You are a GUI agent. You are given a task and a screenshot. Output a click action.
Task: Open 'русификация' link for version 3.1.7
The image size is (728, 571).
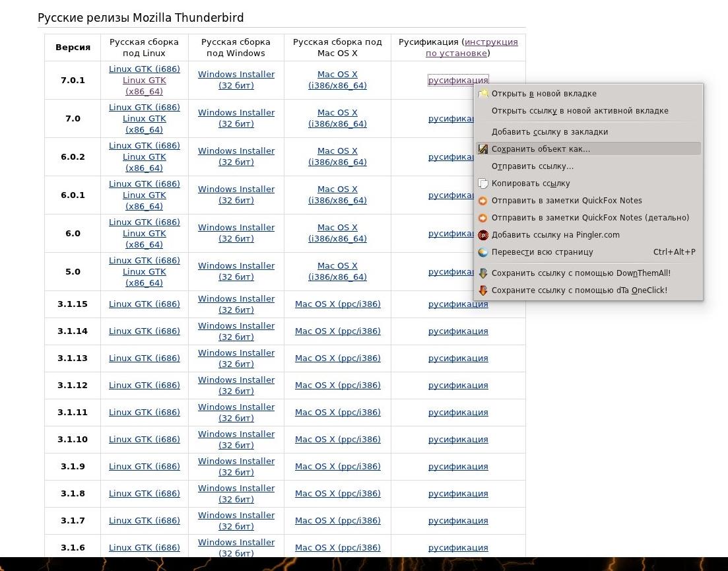458,521
